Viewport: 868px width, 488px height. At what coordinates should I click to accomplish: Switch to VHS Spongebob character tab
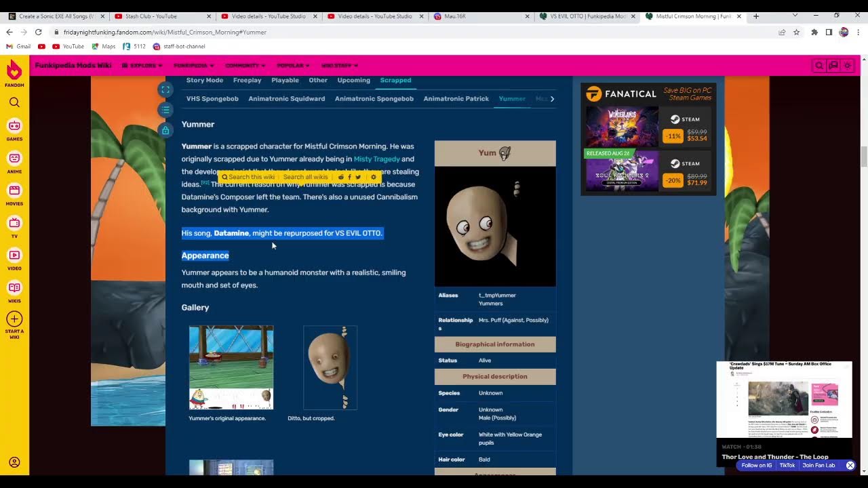click(x=212, y=99)
